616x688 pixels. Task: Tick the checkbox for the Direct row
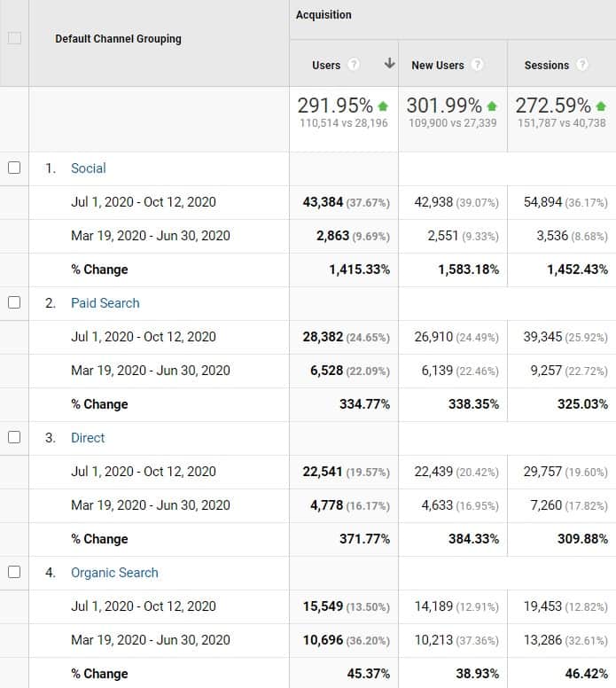coord(14,437)
